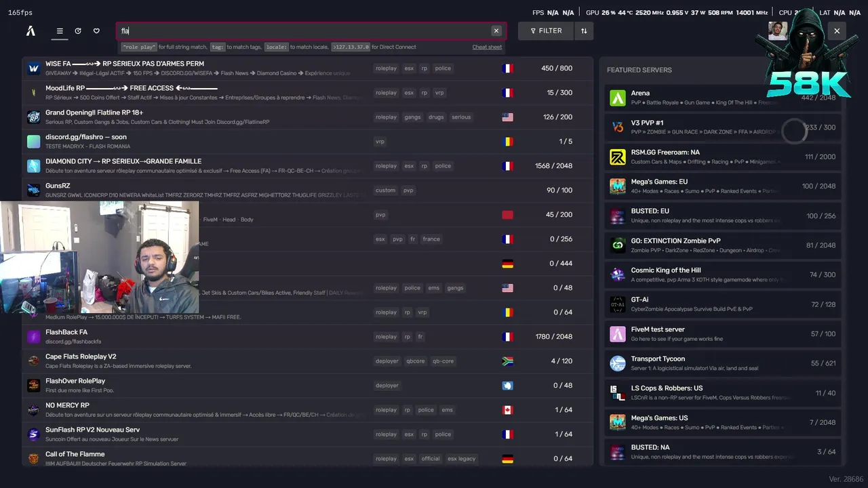Viewport: 868px width, 488px height.
Task: Select the 'drugs' tag in Flatline RP row
Action: coord(436,117)
